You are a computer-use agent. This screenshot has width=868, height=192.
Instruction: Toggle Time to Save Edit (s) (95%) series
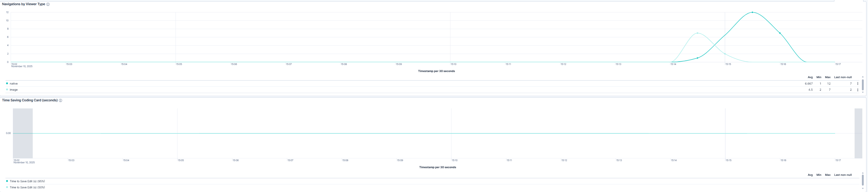coord(27,181)
